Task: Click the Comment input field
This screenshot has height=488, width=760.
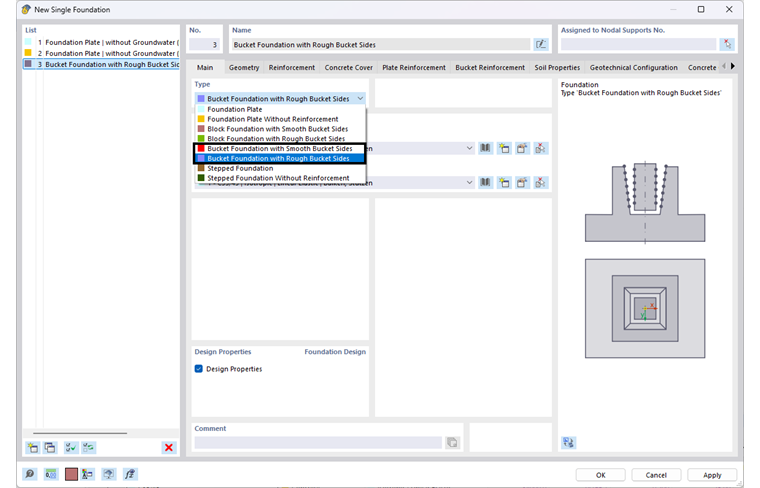Action: pyautogui.click(x=318, y=442)
